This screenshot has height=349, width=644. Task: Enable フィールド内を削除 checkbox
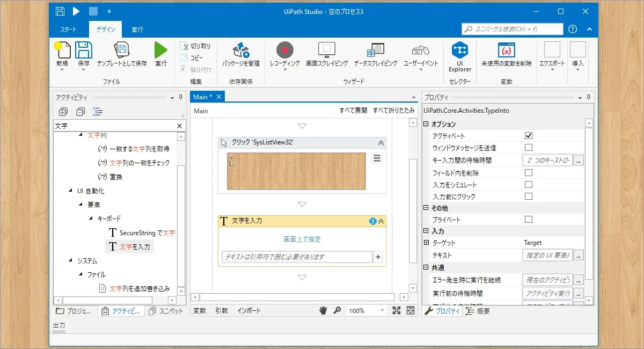(528, 173)
